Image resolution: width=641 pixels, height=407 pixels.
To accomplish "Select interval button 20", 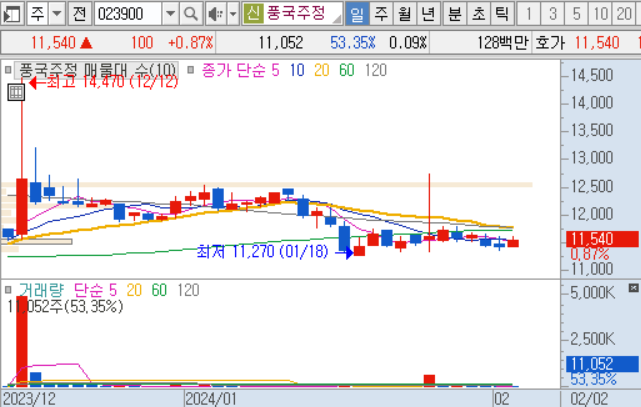I will (x=624, y=14).
